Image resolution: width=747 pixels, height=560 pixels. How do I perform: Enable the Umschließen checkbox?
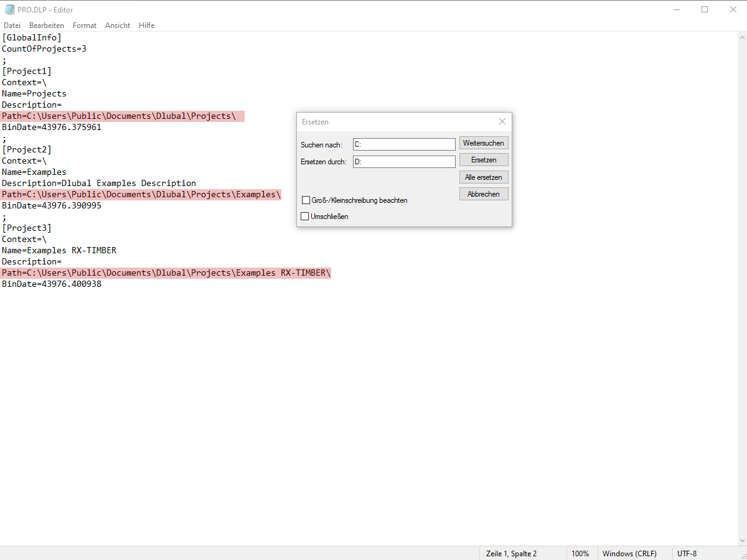(305, 217)
